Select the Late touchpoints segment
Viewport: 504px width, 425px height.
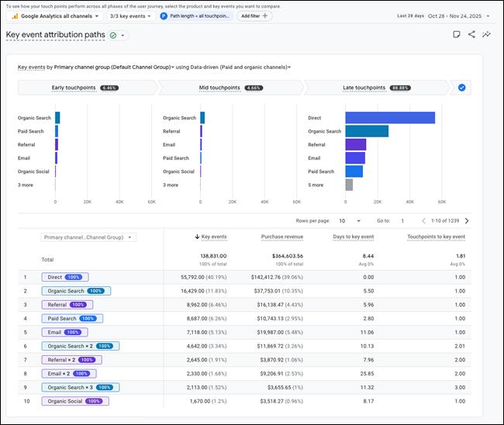tap(376, 88)
